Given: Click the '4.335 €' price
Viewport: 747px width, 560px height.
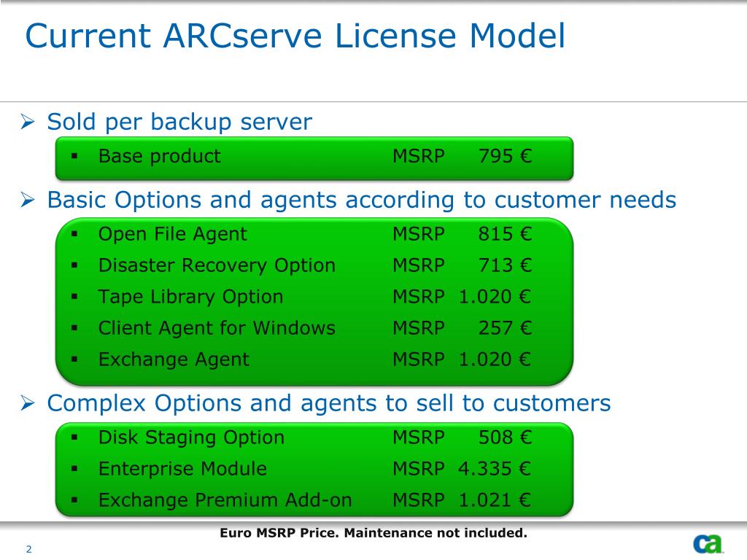Looking at the screenshot, I should [495, 469].
